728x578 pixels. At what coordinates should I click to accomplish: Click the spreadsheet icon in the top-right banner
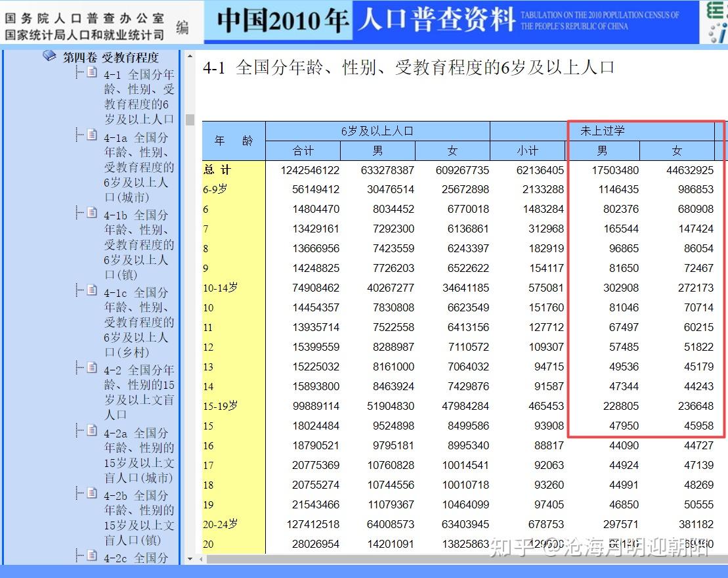click(x=716, y=11)
